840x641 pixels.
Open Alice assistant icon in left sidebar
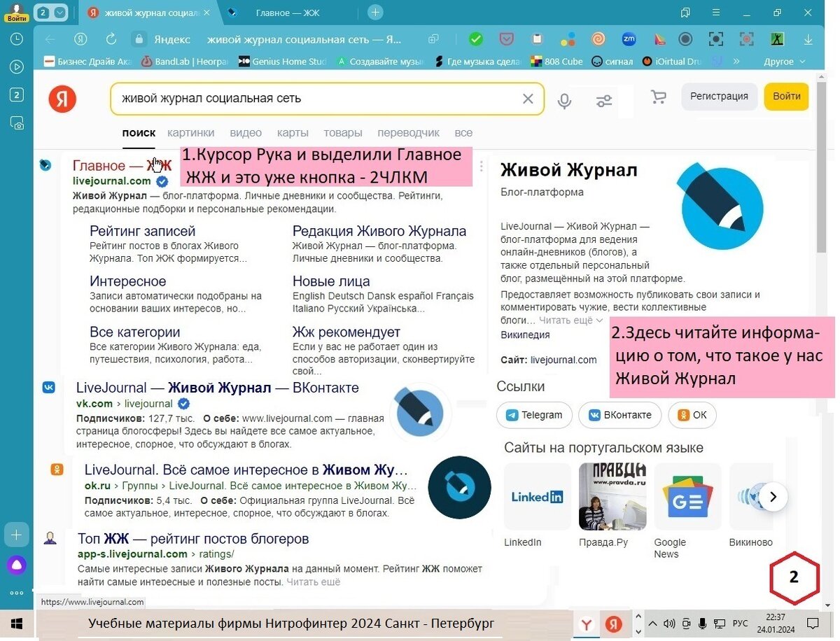pos(17,565)
